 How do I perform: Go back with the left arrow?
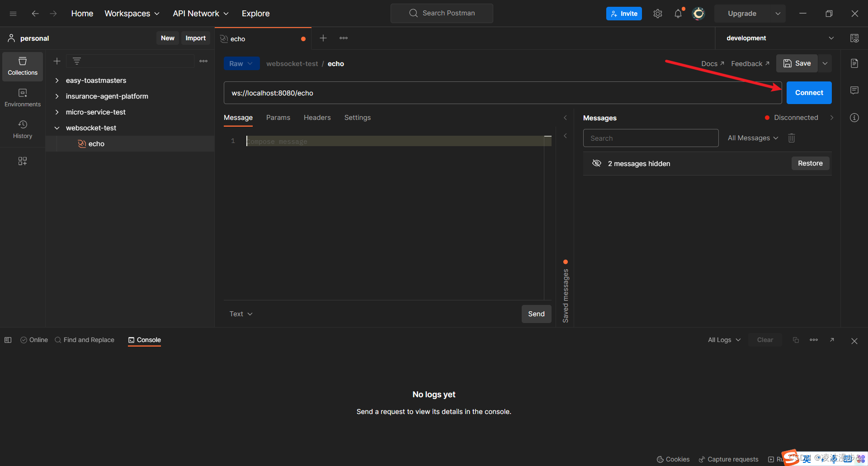pos(35,14)
